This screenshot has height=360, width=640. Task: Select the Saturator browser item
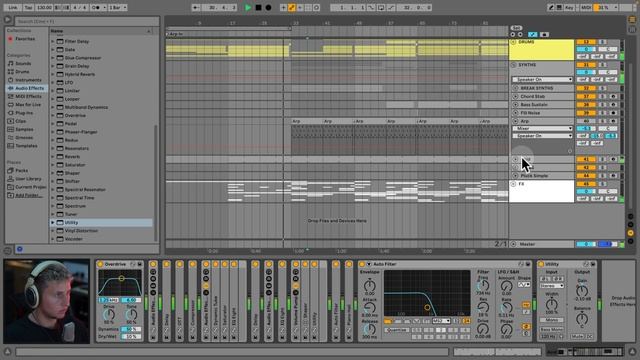coord(75,165)
